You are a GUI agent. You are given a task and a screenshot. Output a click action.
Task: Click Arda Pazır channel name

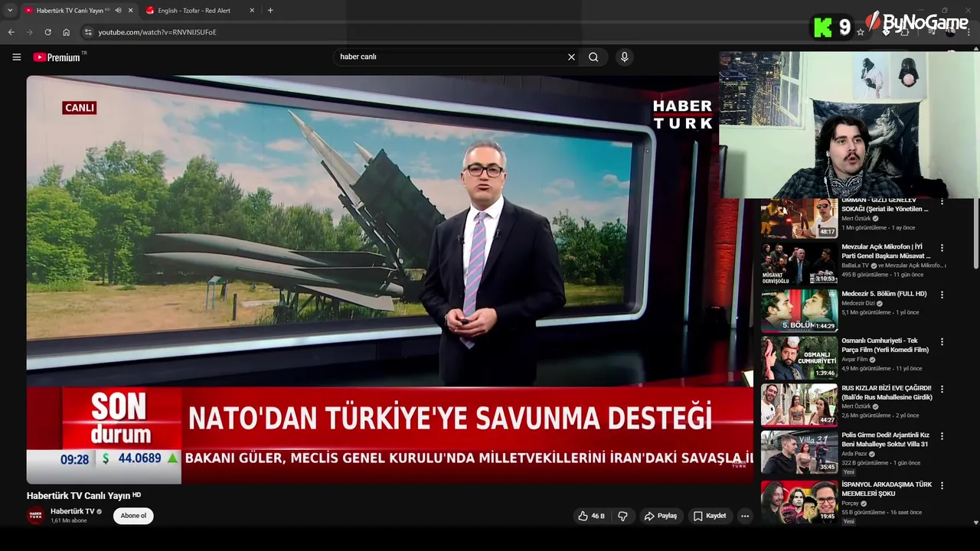point(854,454)
